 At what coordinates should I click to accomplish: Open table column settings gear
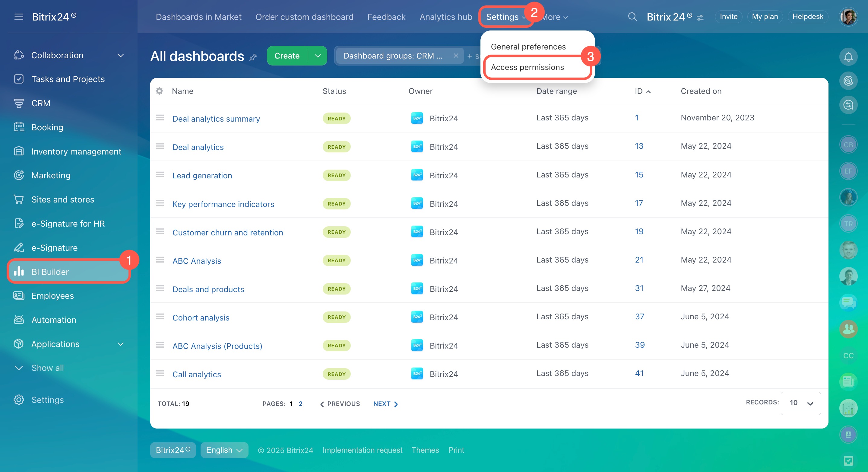pos(159,91)
